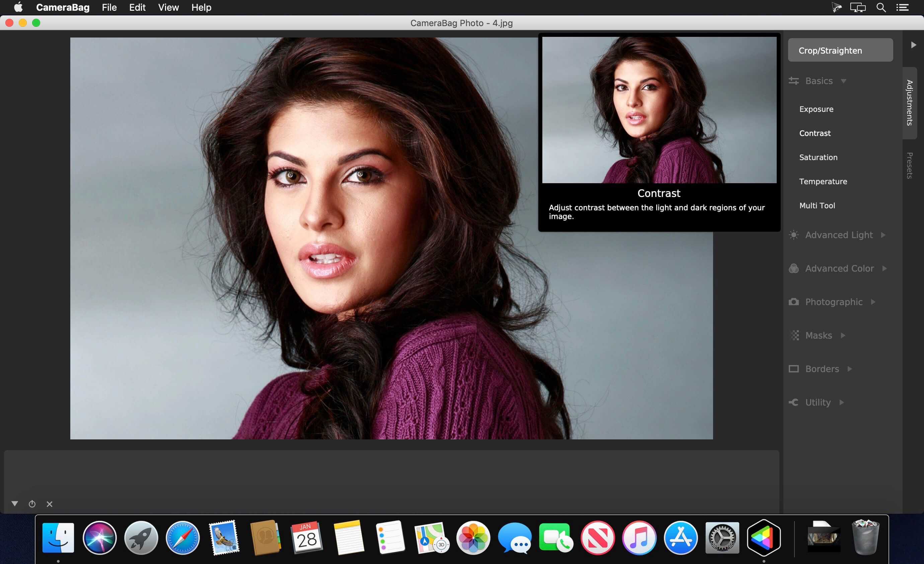Open Safari from the dock
This screenshot has width=924, height=564.
pyautogui.click(x=183, y=537)
